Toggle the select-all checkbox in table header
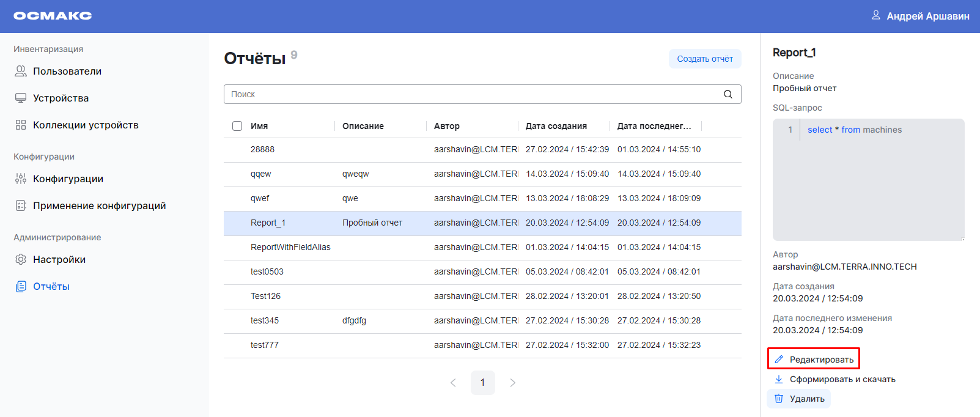The height and width of the screenshot is (417, 980). [237, 126]
